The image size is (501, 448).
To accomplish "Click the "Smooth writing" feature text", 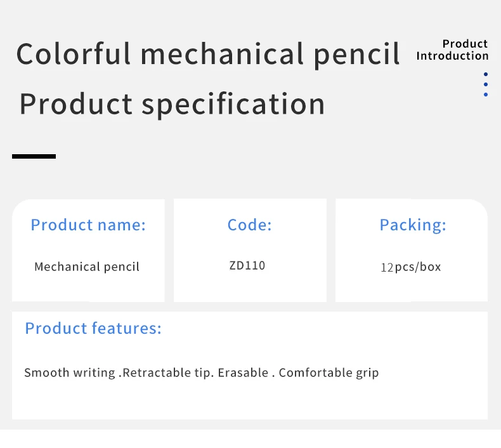I will [x=70, y=372].
